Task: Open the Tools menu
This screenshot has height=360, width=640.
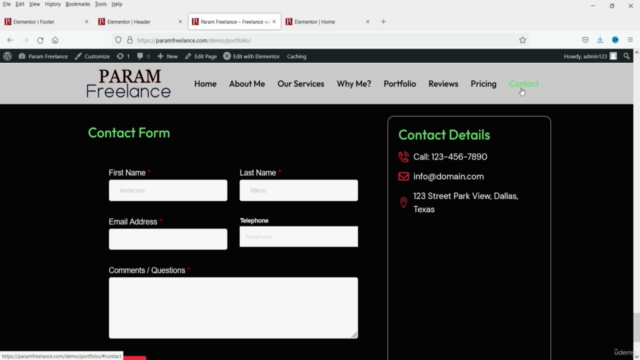Action: pos(100,4)
